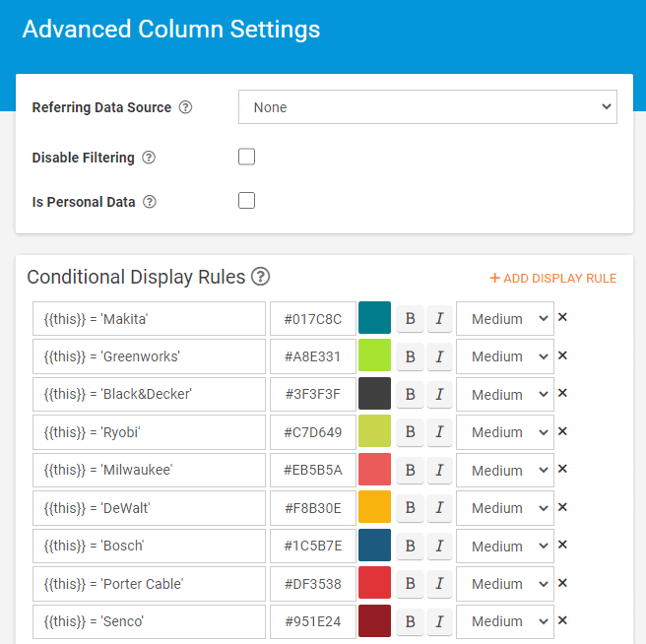Edit the #017C8C hex color field
This screenshot has height=644, width=646.
pyautogui.click(x=313, y=318)
